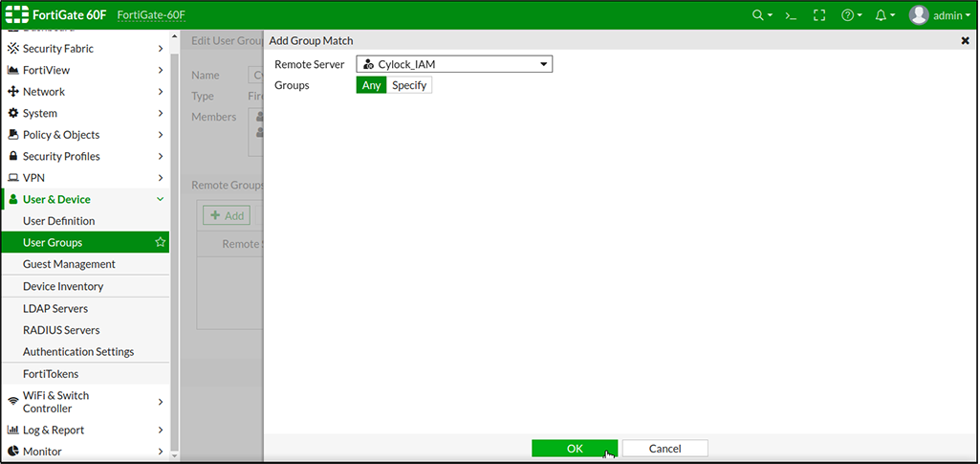Open RADIUS Servers in sidebar

61,330
